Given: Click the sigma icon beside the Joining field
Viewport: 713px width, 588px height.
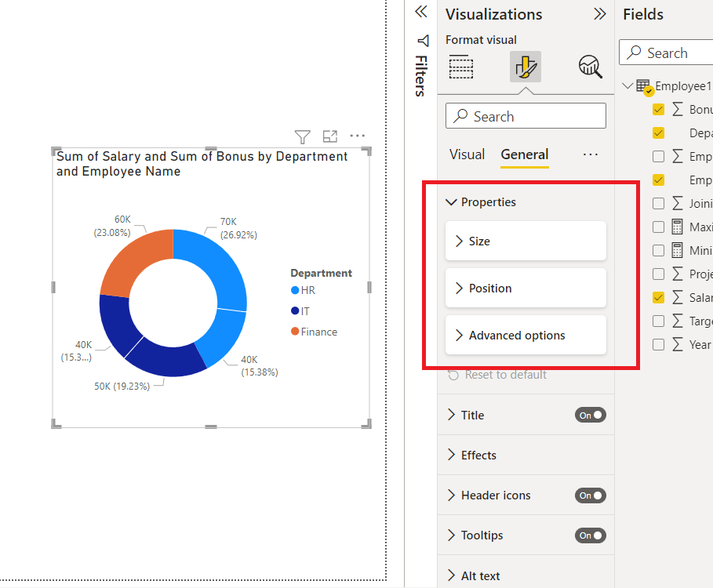Looking at the screenshot, I should tap(678, 203).
